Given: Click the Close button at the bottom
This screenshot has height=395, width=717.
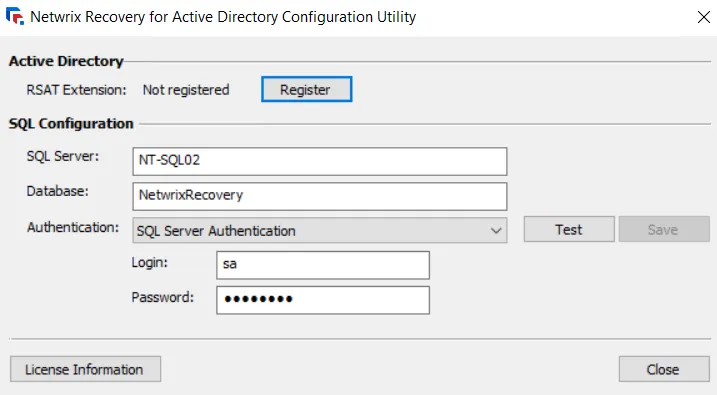Looking at the screenshot, I should (x=664, y=369).
